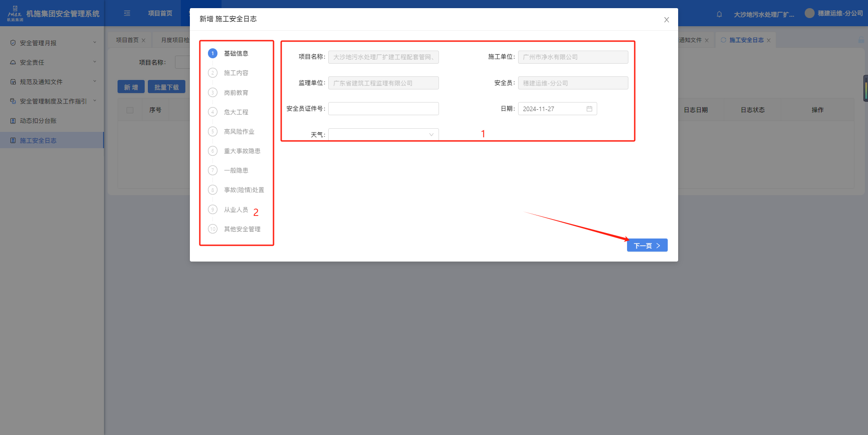Close the 施工安全日志 tab via X

click(769, 41)
